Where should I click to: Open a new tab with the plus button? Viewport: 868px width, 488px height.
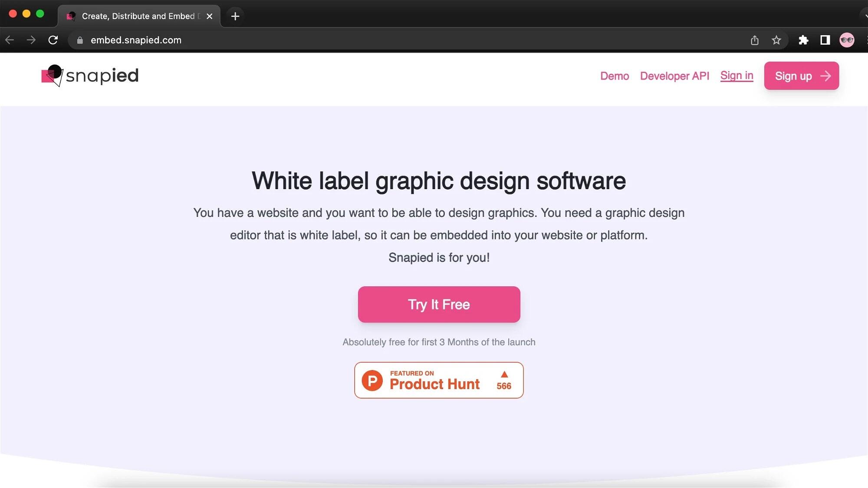click(235, 16)
